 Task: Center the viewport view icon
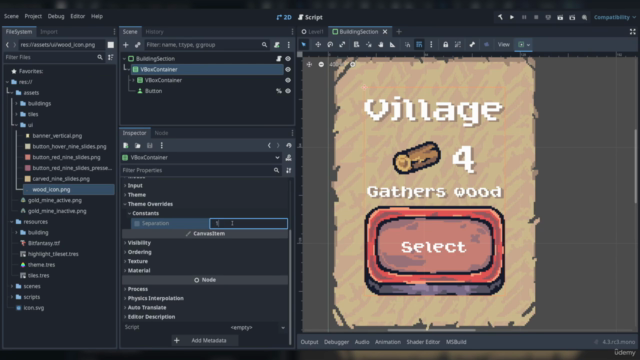pyautogui.click(x=309, y=64)
